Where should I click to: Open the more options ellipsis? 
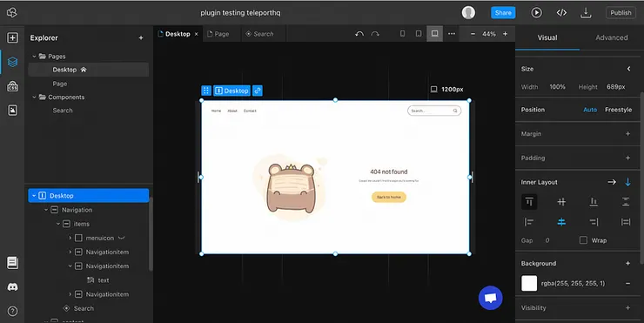click(x=452, y=34)
